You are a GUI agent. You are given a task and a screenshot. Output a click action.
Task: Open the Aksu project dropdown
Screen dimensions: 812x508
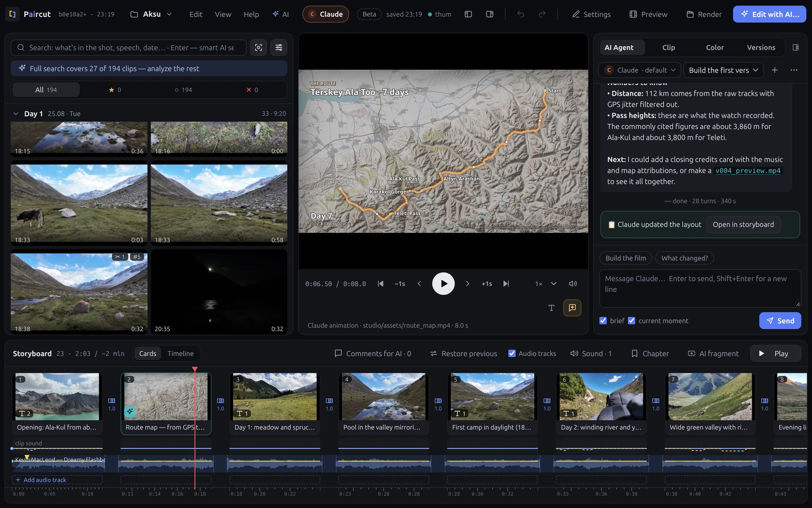pyautogui.click(x=151, y=14)
